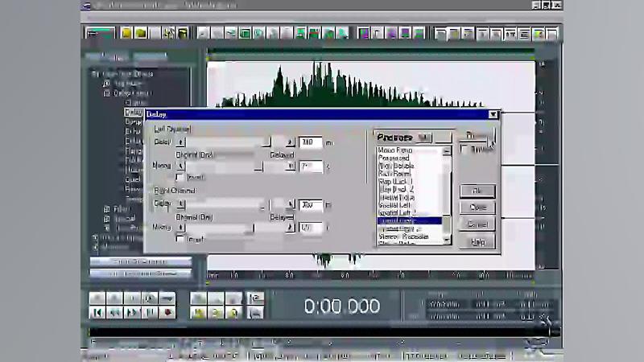Click the Pause transport button

pyautogui.click(x=132, y=298)
